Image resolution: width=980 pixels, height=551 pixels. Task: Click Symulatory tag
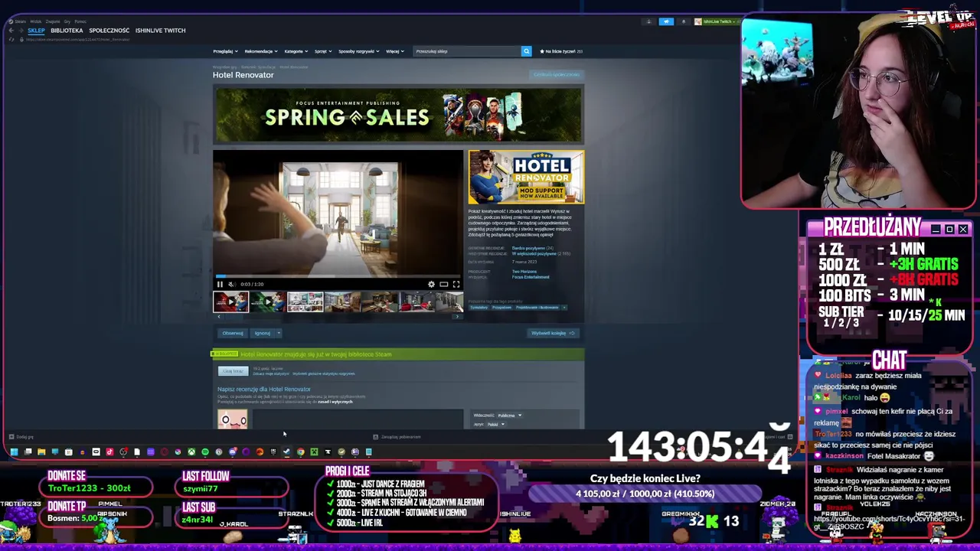[x=479, y=308]
